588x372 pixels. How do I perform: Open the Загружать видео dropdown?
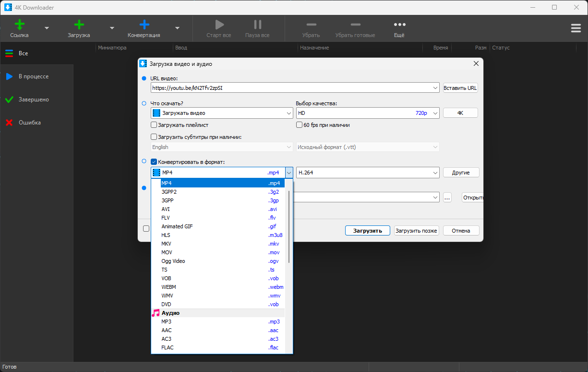289,113
